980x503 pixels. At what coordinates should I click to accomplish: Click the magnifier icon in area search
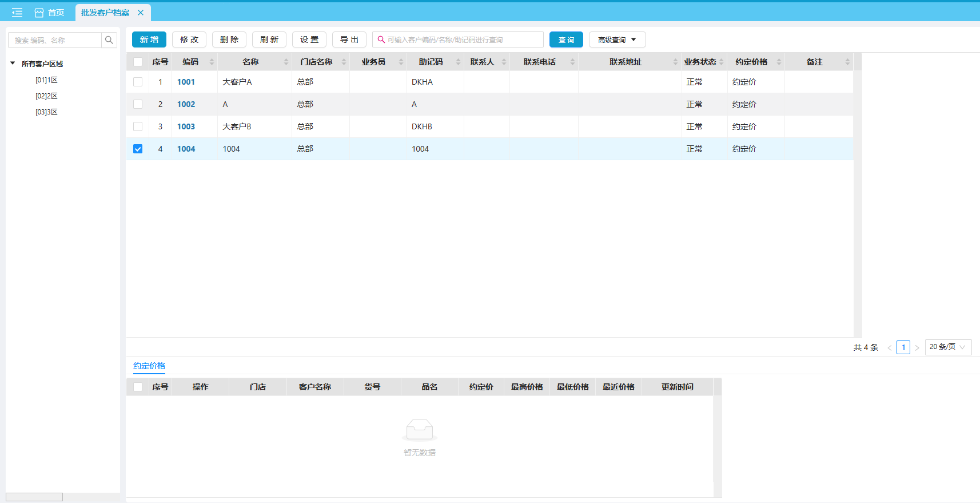click(x=109, y=40)
